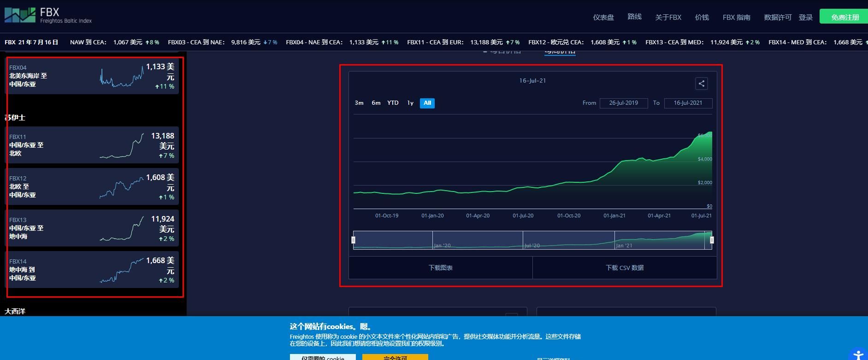Image resolution: width=868 pixels, height=360 pixels.
Task: Open the 关于FBX menu item
Action: click(x=668, y=17)
